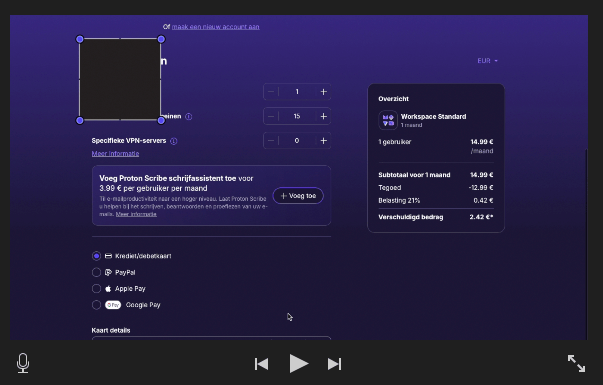This screenshot has width=603, height=385.
Task: Decrease user count with minus beside 1
Action: click(x=271, y=92)
